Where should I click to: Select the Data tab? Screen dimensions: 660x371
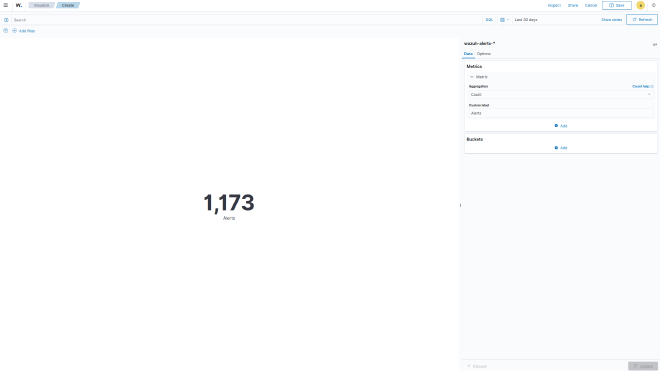[468, 54]
